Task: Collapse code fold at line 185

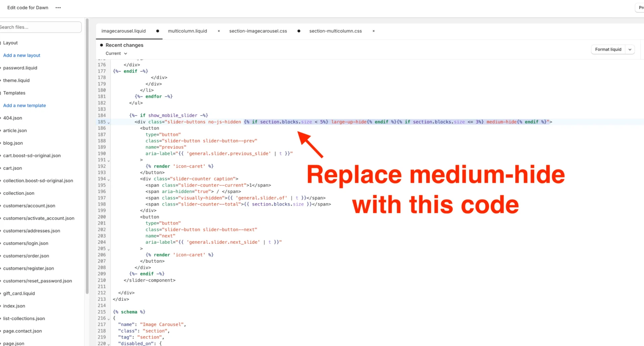Action: (x=109, y=123)
